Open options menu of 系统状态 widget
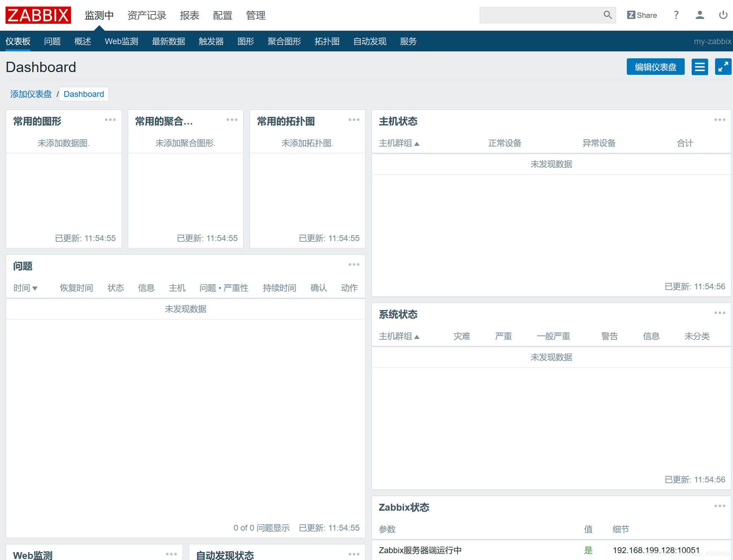733x560 pixels. coord(720,313)
